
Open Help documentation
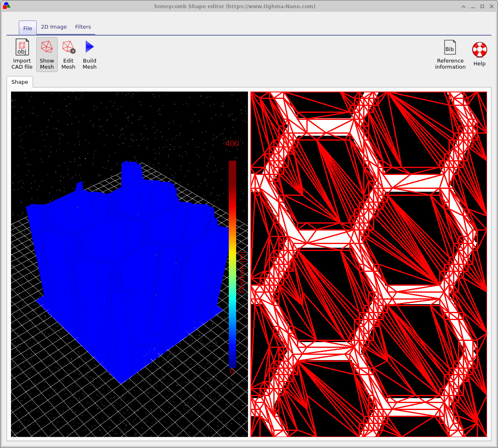pos(479,54)
